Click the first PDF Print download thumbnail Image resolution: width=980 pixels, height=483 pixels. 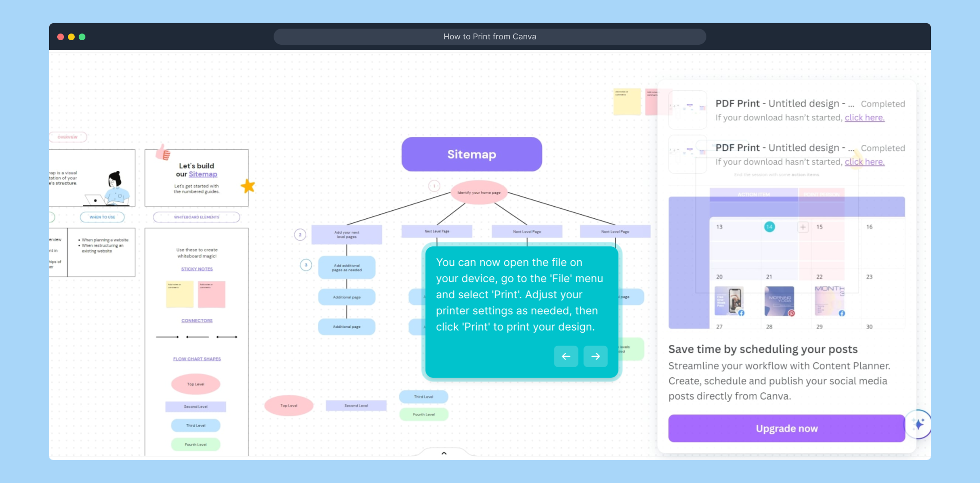pos(688,110)
